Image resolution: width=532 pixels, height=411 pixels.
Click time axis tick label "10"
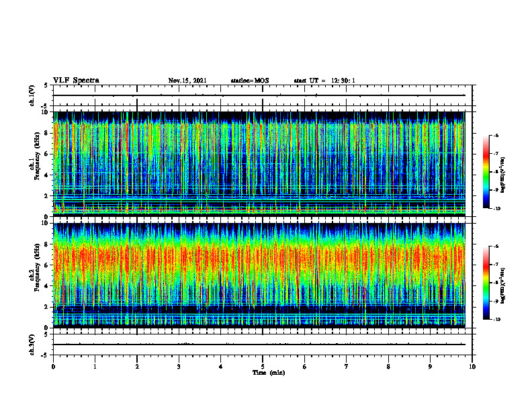click(x=472, y=367)
